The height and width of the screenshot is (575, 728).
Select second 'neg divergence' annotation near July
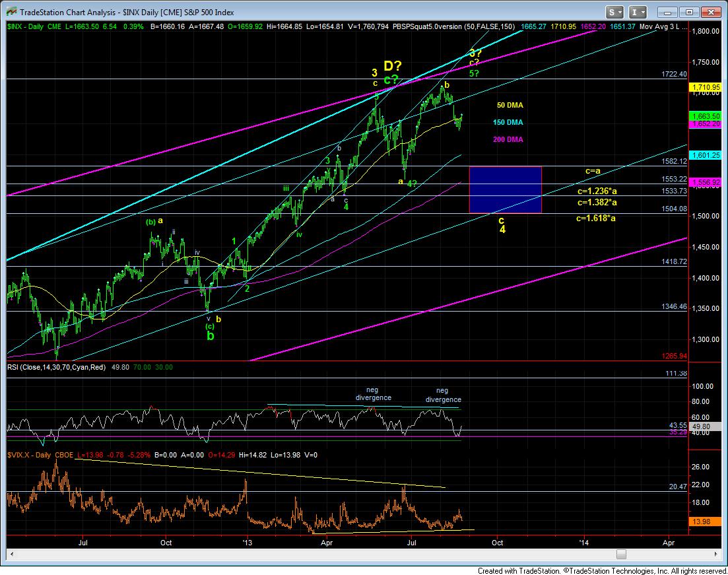click(444, 395)
